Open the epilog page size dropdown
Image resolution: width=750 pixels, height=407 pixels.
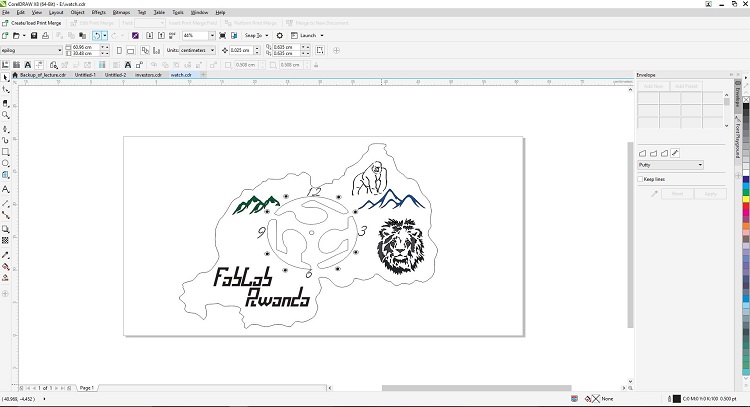(x=60, y=50)
